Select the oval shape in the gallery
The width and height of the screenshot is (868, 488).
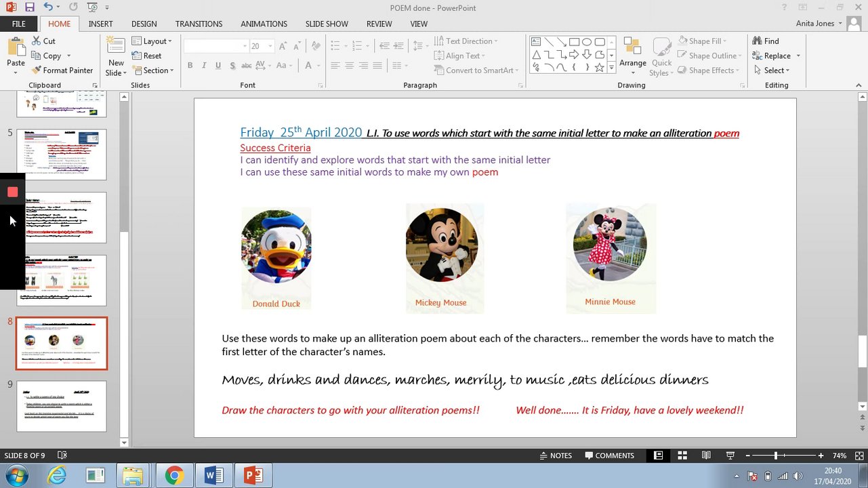click(587, 41)
